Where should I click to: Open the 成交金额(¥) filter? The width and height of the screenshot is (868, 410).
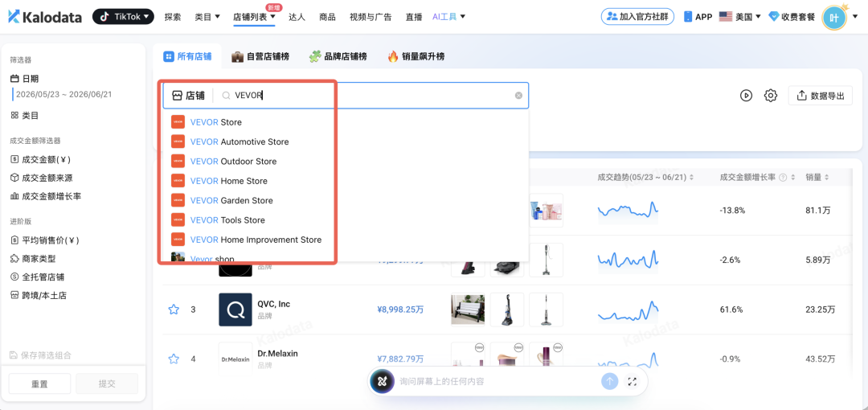click(40, 159)
